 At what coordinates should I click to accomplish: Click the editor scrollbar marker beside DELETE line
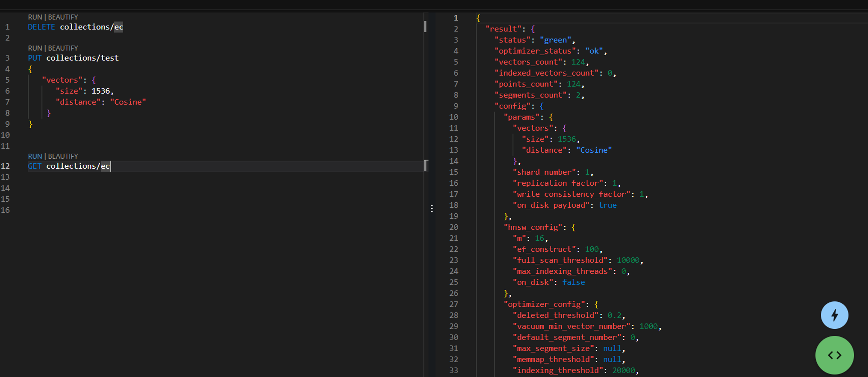tap(425, 27)
